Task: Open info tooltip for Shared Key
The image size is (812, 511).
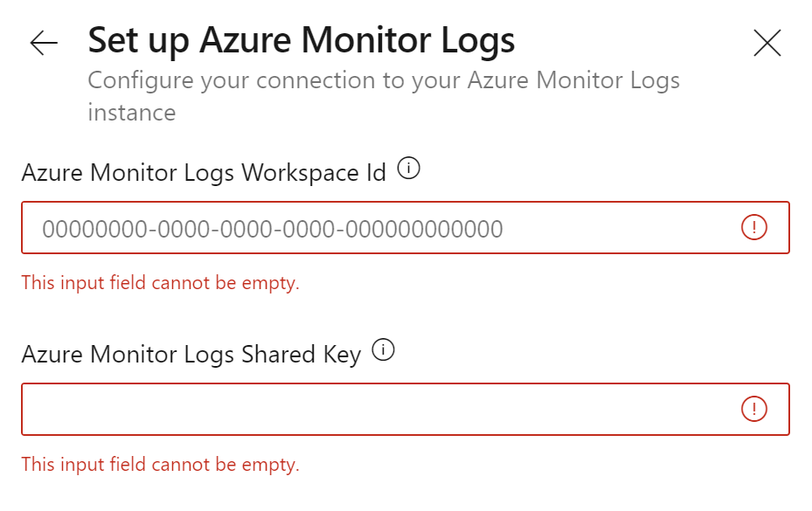Action: point(383,350)
